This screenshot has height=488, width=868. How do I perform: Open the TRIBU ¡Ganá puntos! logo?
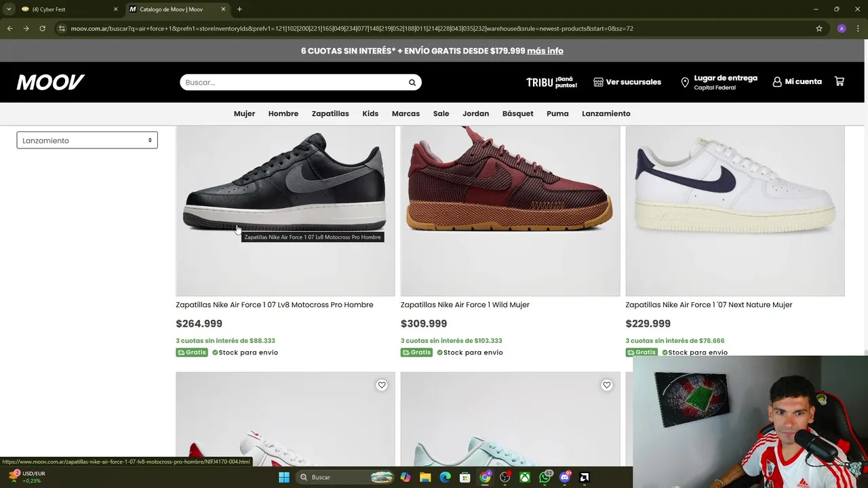click(x=551, y=83)
